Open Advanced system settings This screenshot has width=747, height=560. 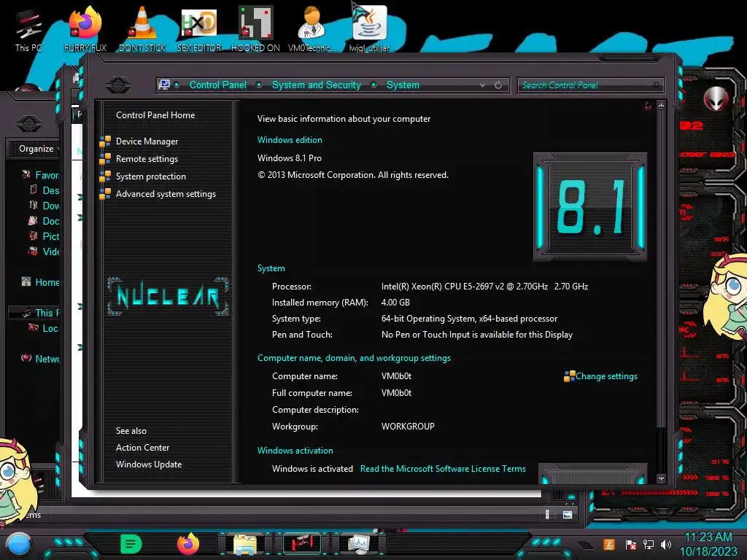[x=166, y=194]
